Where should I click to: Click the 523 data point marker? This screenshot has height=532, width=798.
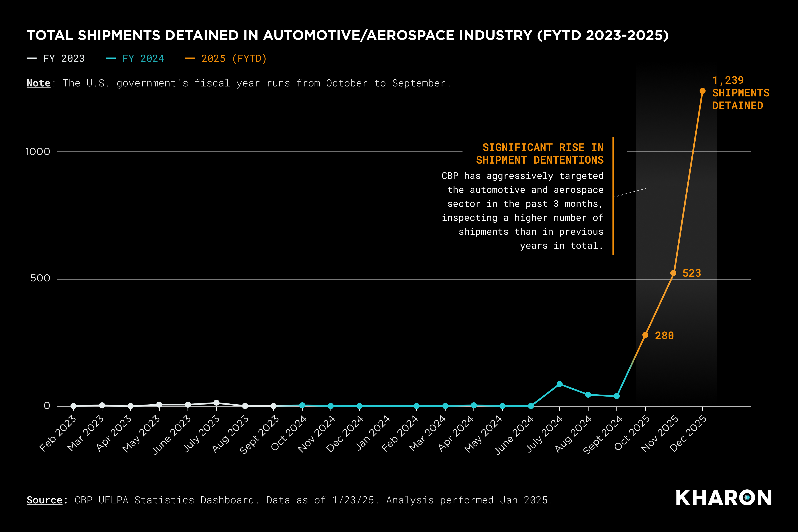[673, 273]
